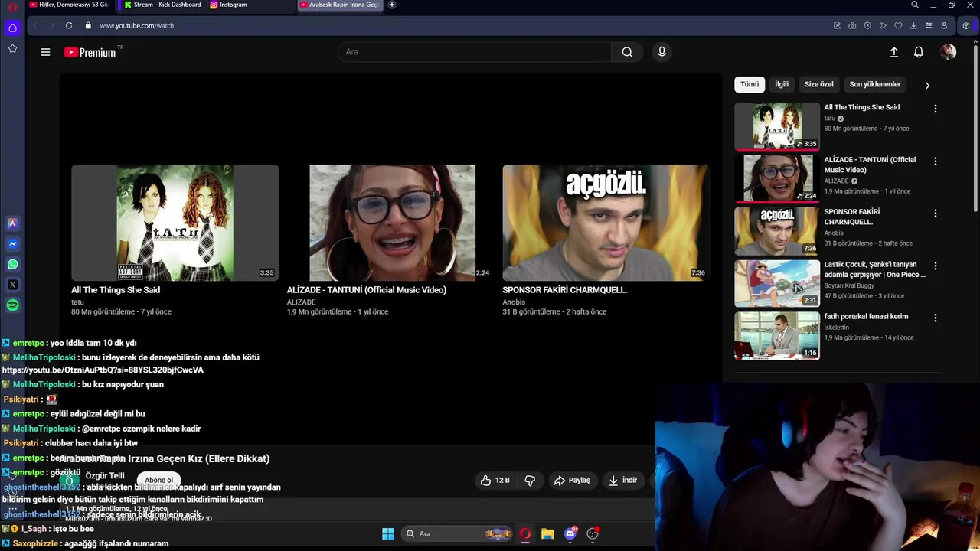
Task: Select the Tümü filter chip
Action: pos(750,84)
